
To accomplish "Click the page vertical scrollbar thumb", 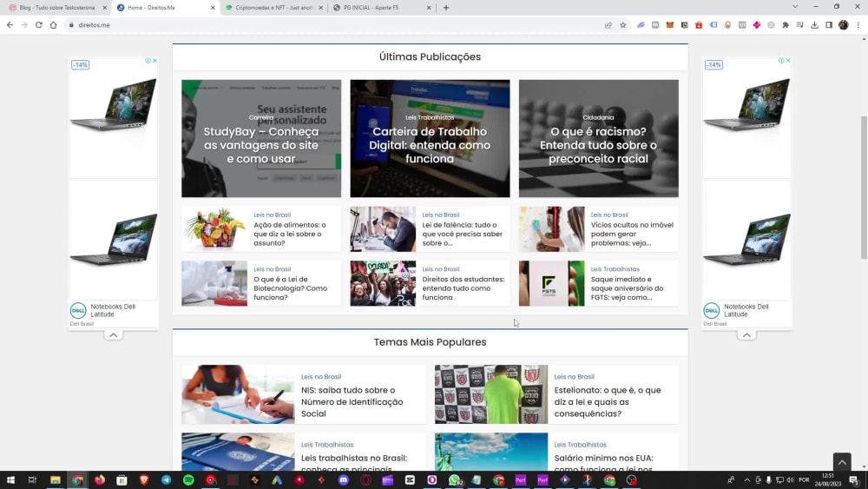I will click(x=864, y=188).
